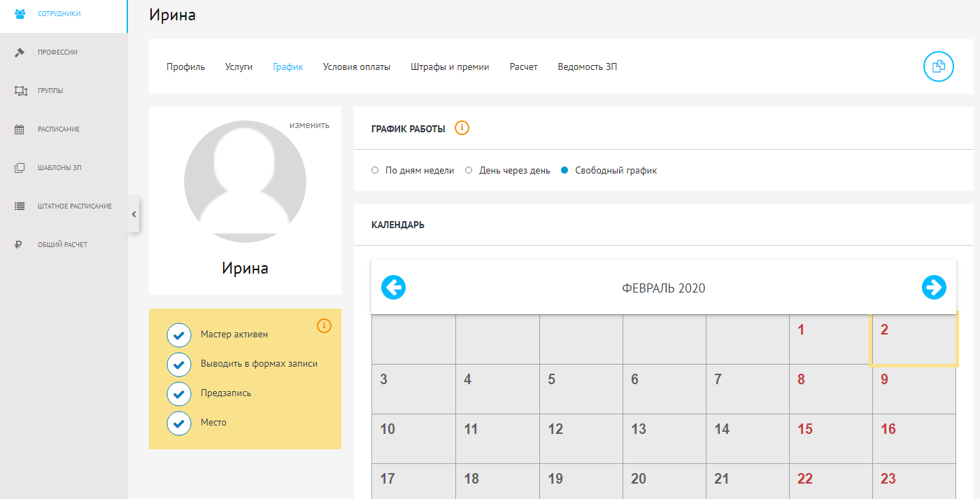
Task: Select February 12 in calendar
Action: [581, 439]
